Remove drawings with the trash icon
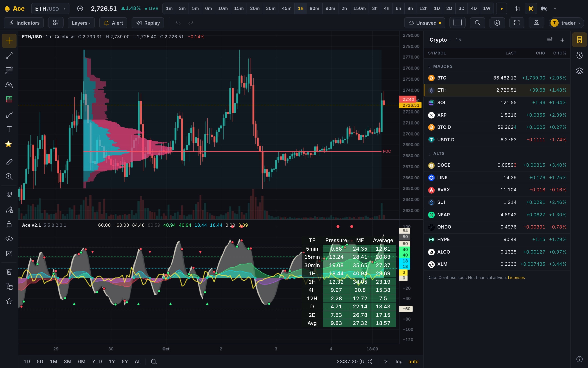 pyautogui.click(x=9, y=272)
